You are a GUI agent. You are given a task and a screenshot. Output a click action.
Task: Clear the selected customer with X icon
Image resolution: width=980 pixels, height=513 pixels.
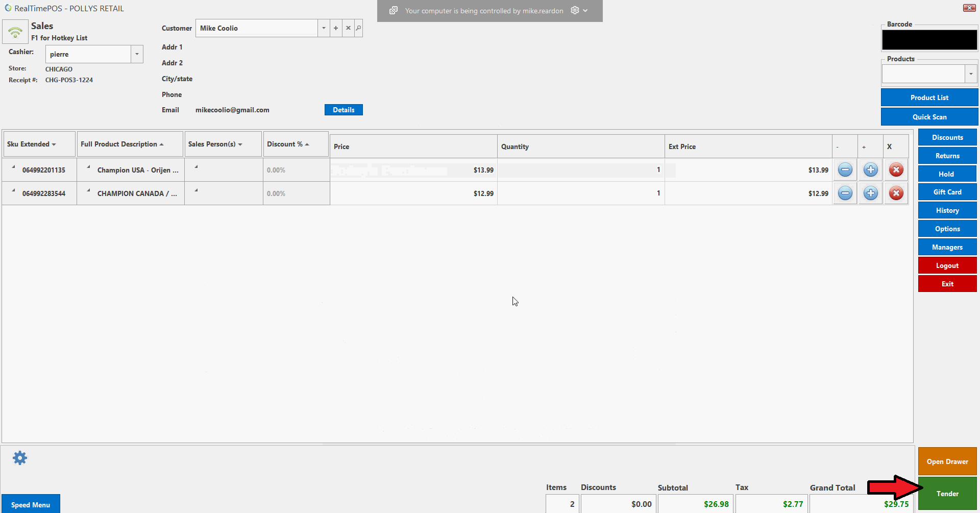pyautogui.click(x=348, y=28)
